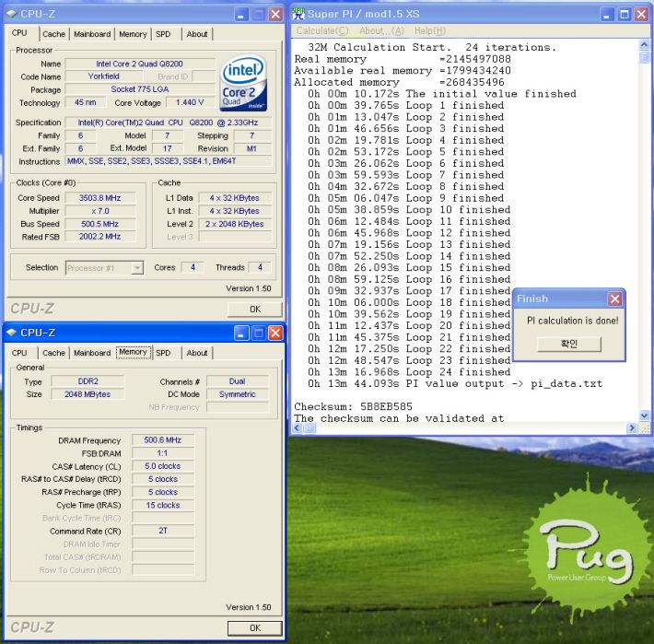This screenshot has height=644, width=654.
Task: Click the Code Name value Yorkfield
Action: [x=104, y=76]
